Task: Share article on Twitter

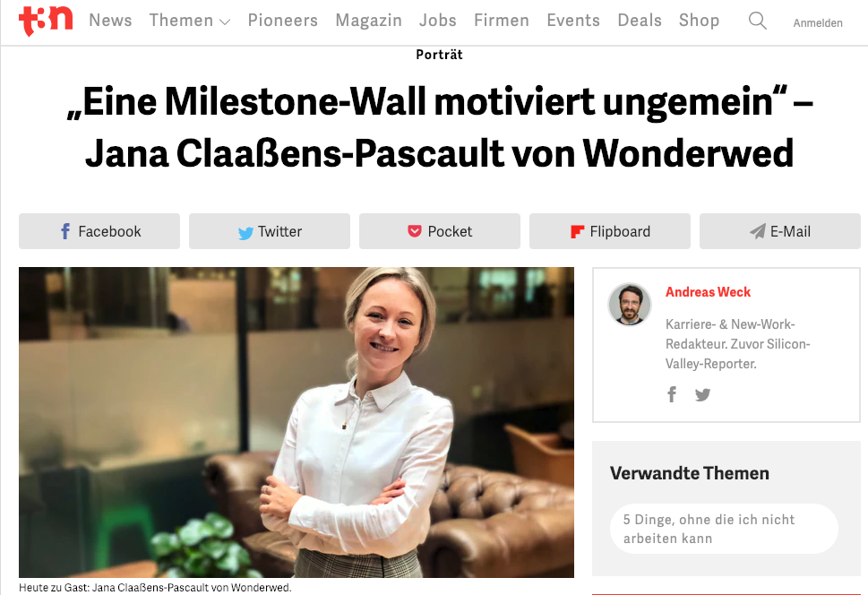Action: pyautogui.click(x=270, y=231)
